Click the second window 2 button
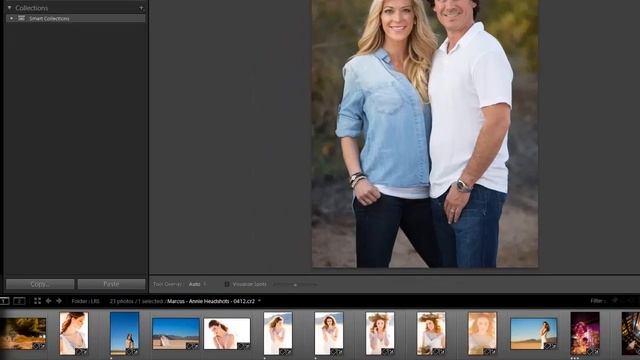Image resolution: width=640 pixels, height=360 pixels. [x=19, y=301]
